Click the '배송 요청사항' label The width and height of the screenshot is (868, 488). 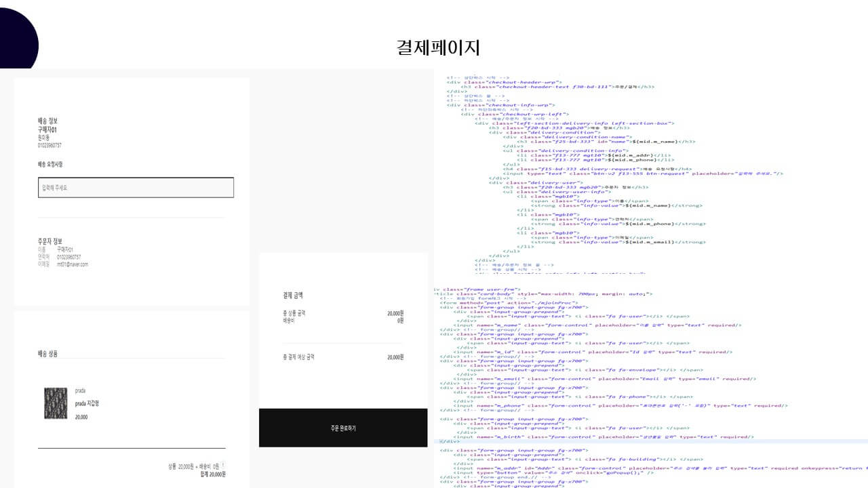(50, 165)
